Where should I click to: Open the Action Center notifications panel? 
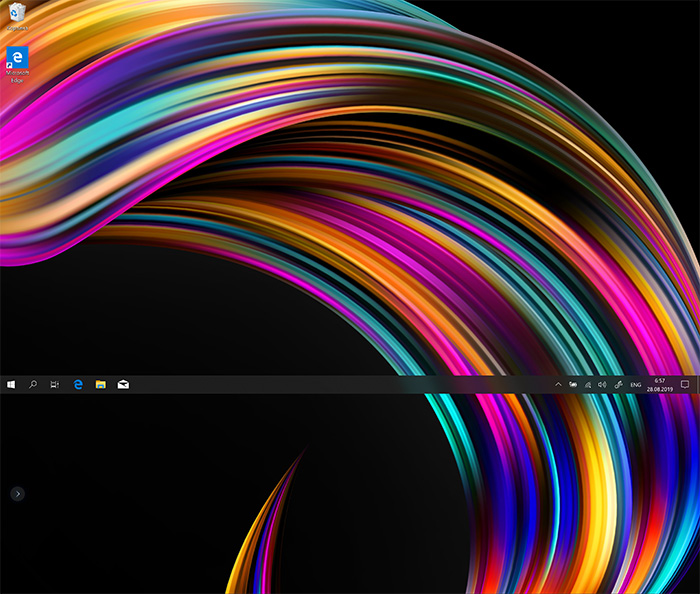(685, 384)
